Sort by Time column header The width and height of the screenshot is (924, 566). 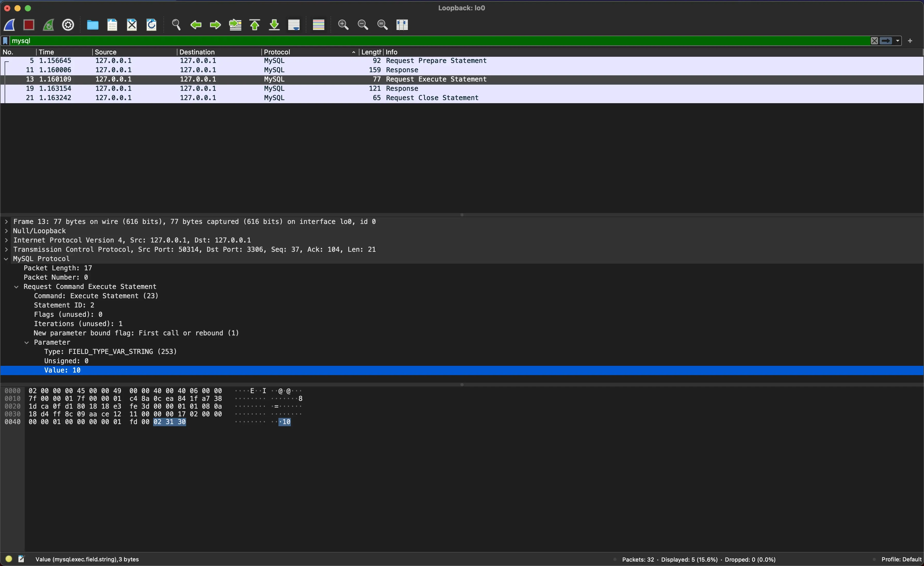tap(64, 52)
